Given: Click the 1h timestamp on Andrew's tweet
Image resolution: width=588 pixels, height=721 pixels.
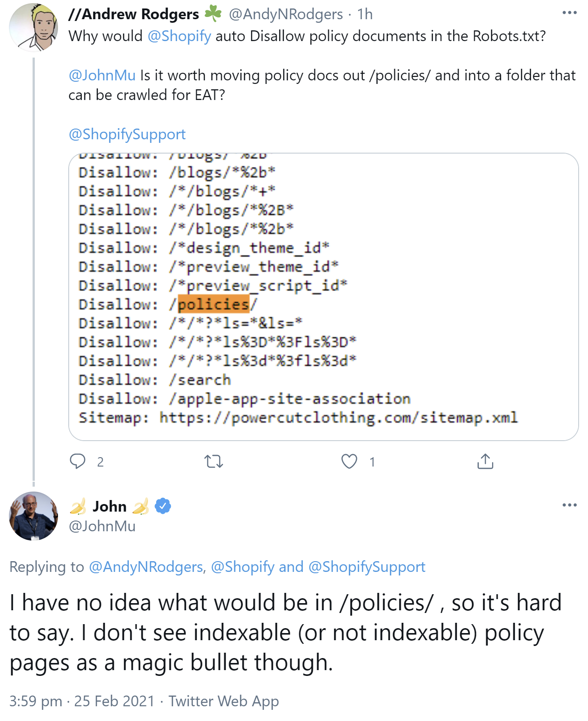Looking at the screenshot, I should point(365,14).
